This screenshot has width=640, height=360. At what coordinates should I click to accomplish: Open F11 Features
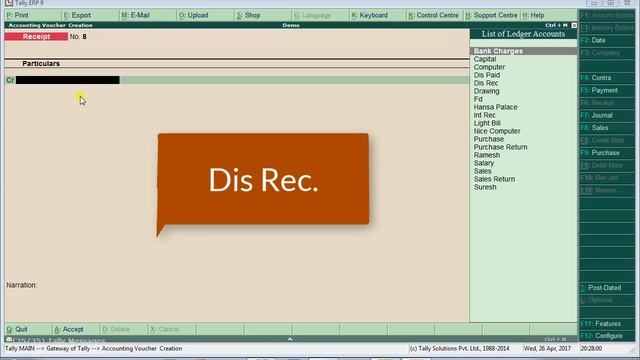point(607,324)
